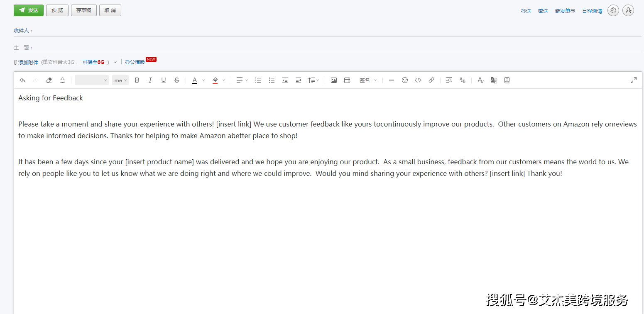Click the undo arrow icon
Viewport: 644px width, 314px height.
coord(22,80)
